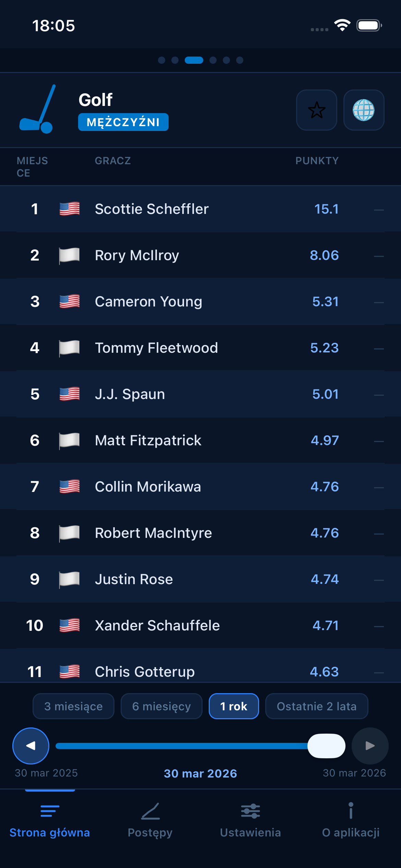Enable the Ostatnie 2 lata filter
This screenshot has width=401, height=868.
316,706
